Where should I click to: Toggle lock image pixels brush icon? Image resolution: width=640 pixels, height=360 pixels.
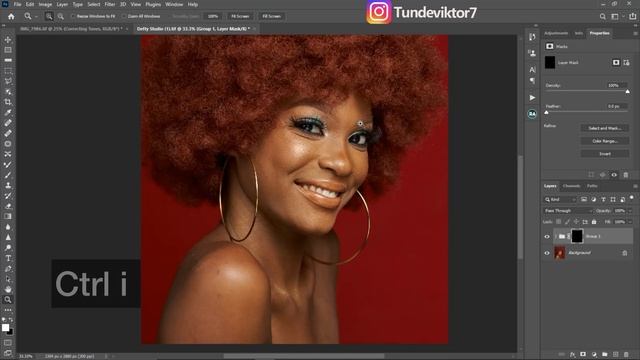(x=567, y=222)
